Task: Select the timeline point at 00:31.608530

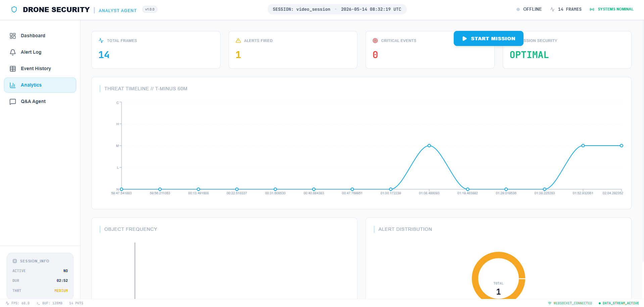Action: [x=275, y=189]
